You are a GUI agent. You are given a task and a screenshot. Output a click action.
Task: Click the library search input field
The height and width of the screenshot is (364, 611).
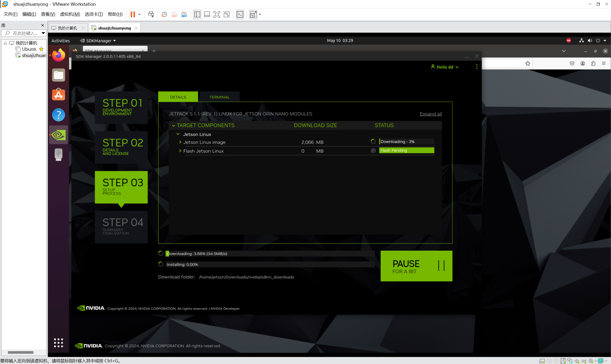tap(24, 33)
